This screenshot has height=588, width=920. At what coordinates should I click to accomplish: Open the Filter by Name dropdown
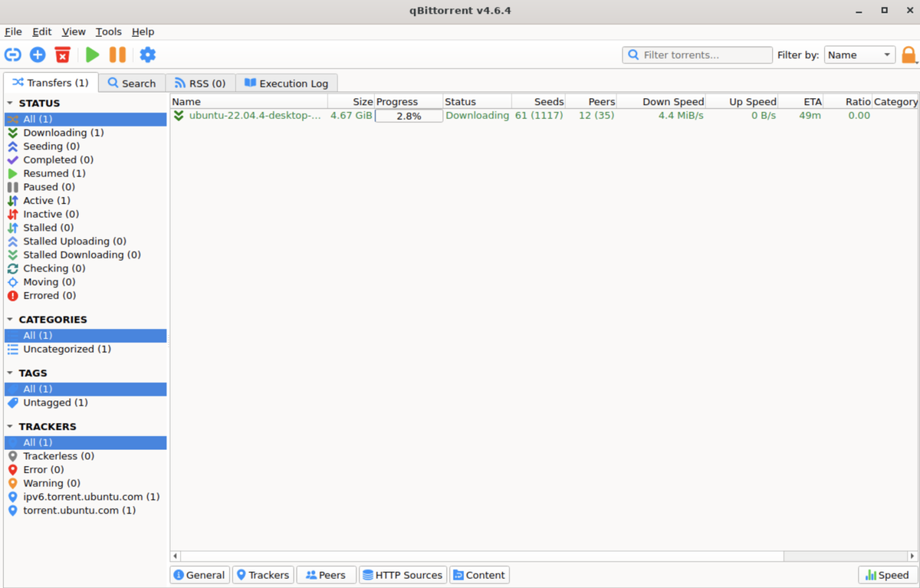(859, 55)
